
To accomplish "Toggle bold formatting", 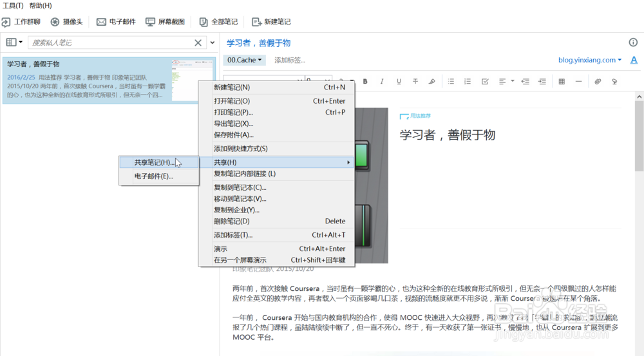I will click(365, 81).
